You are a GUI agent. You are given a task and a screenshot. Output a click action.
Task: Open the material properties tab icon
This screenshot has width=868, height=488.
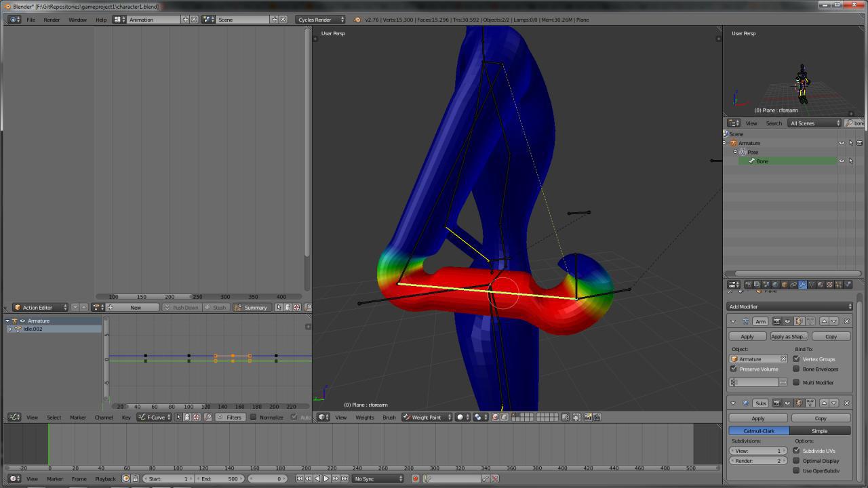coord(821,285)
